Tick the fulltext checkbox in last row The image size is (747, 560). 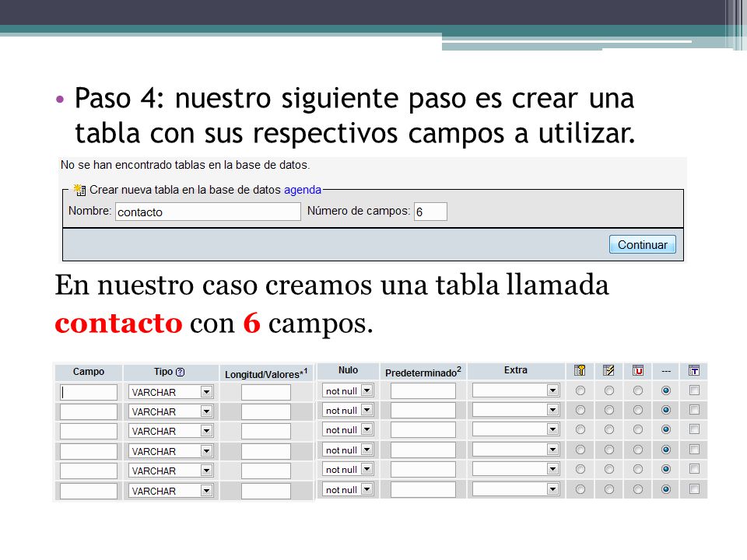(695, 489)
